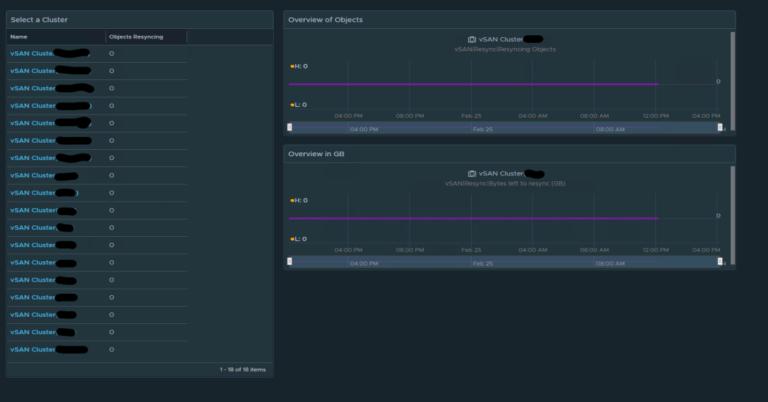The image size is (768, 402).
Task: Click the Select a Cluster widget title
Action: click(x=39, y=20)
